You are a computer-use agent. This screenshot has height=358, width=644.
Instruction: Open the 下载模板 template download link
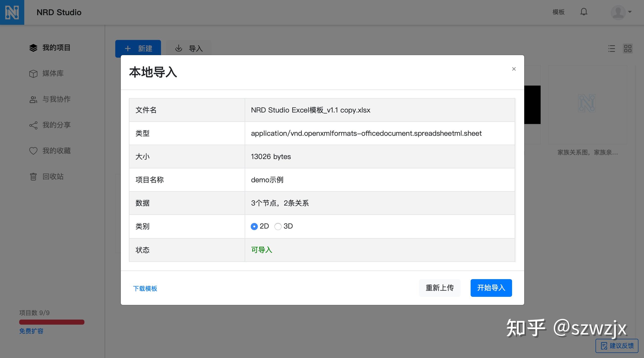[x=145, y=288]
